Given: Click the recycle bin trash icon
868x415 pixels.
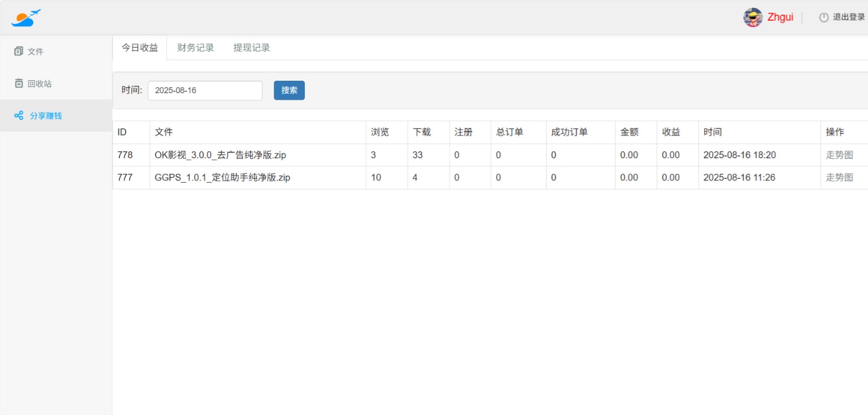Looking at the screenshot, I should pos(18,83).
